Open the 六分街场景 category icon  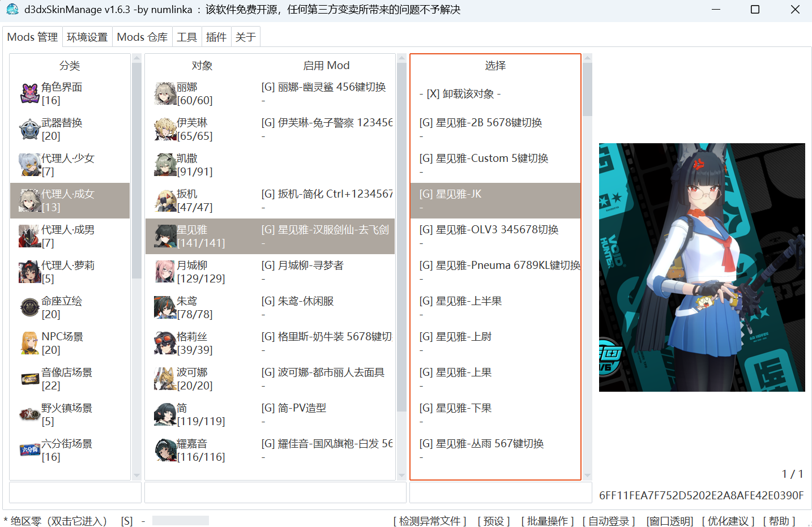[x=29, y=450]
